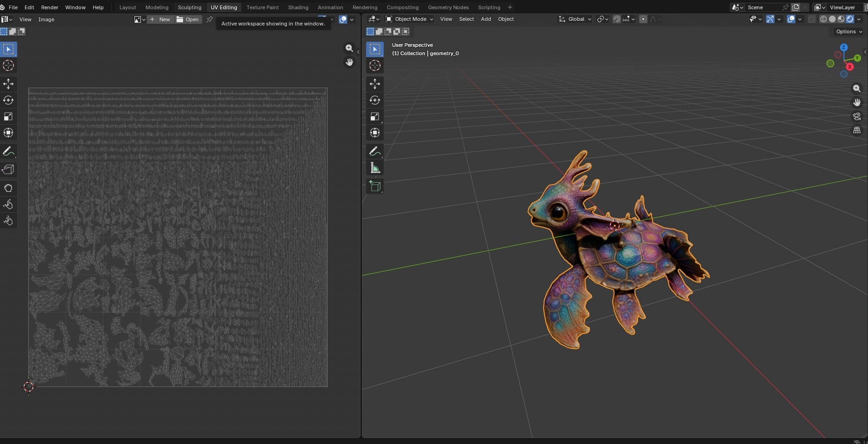
Task: Toggle overlays in UV editor
Action: tap(343, 19)
